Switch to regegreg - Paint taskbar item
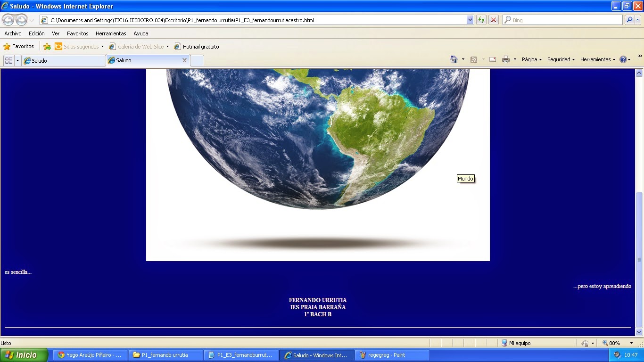The height and width of the screenshot is (362, 644). [392, 355]
